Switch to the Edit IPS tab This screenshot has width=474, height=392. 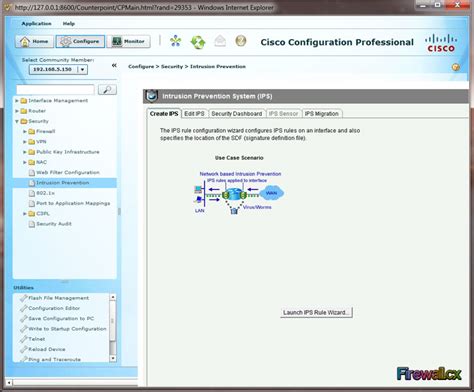tap(194, 114)
